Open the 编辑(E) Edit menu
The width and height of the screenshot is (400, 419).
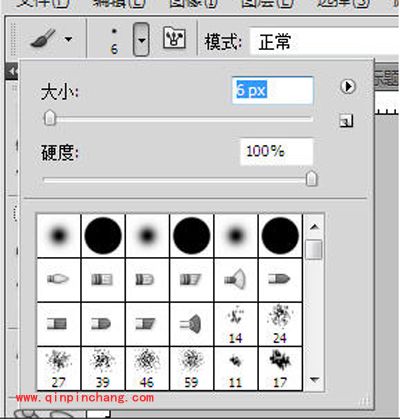pyautogui.click(x=119, y=3)
